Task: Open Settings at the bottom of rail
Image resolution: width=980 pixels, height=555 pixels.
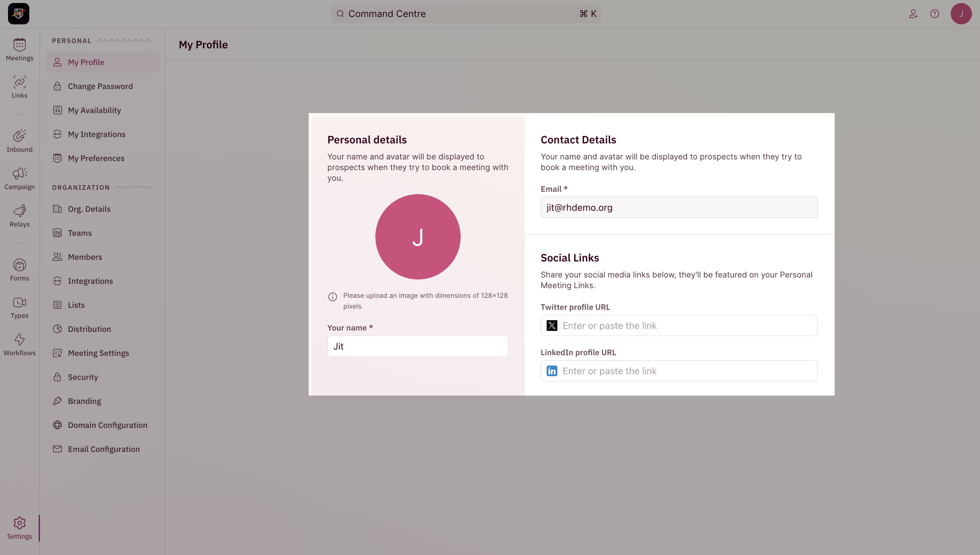Action: 19,528
